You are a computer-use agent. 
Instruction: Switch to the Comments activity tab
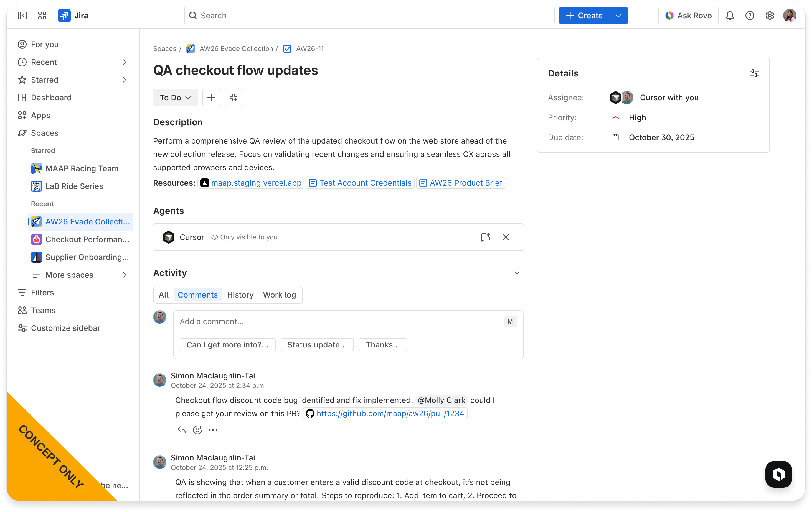point(198,295)
